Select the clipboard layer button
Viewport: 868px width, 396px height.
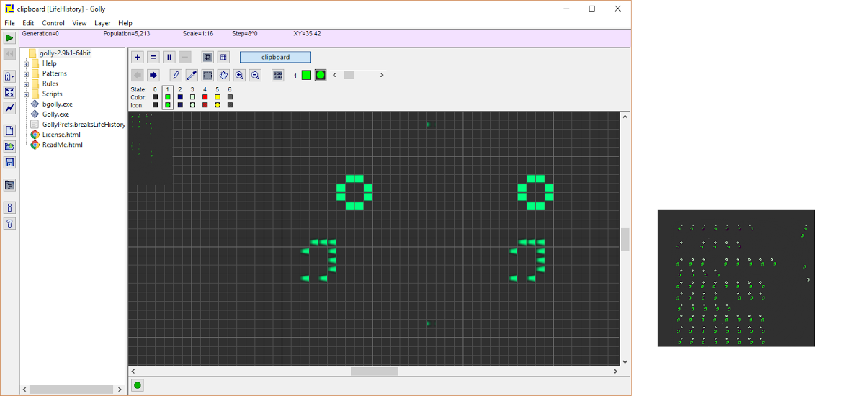coord(275,57)
